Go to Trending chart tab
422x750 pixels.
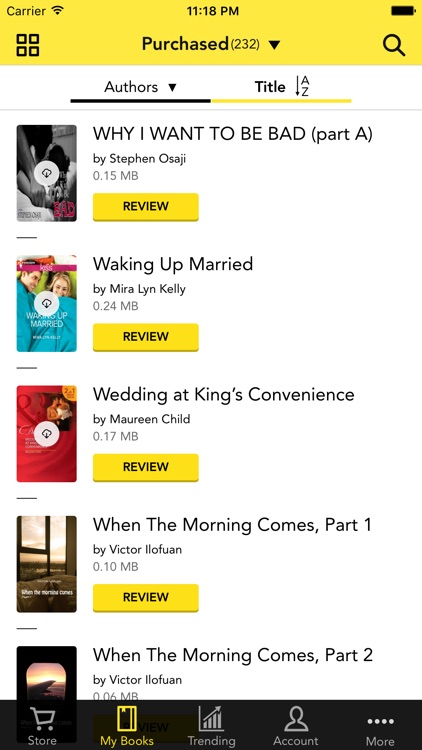point(211,726)
